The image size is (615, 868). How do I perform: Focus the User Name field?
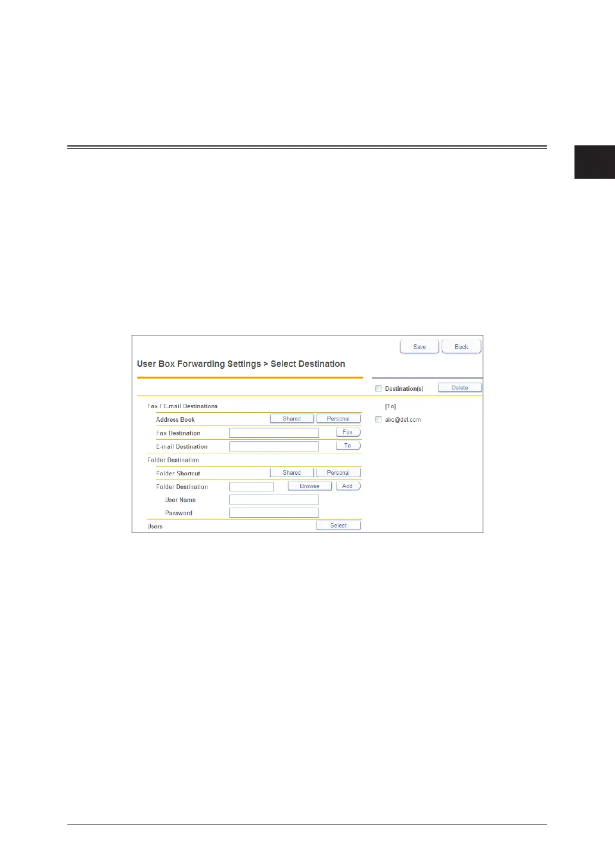coord(274,500)
